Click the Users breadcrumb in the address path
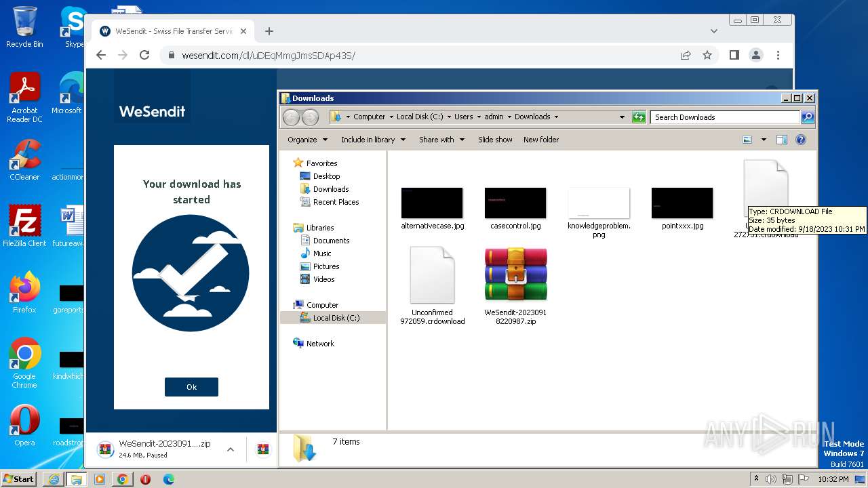The width and height of the screenshot is (868, 488). point(464,117)
